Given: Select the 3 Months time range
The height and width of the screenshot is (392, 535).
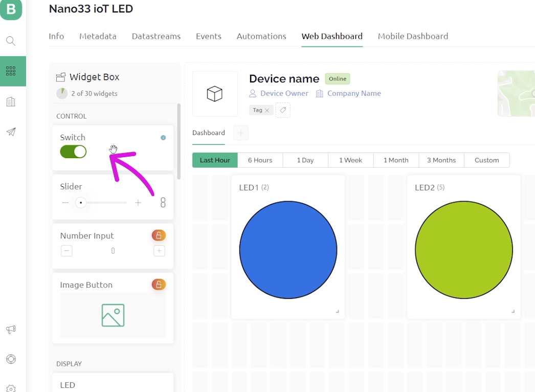Looking at the screenshot, I should click(441, 160).
